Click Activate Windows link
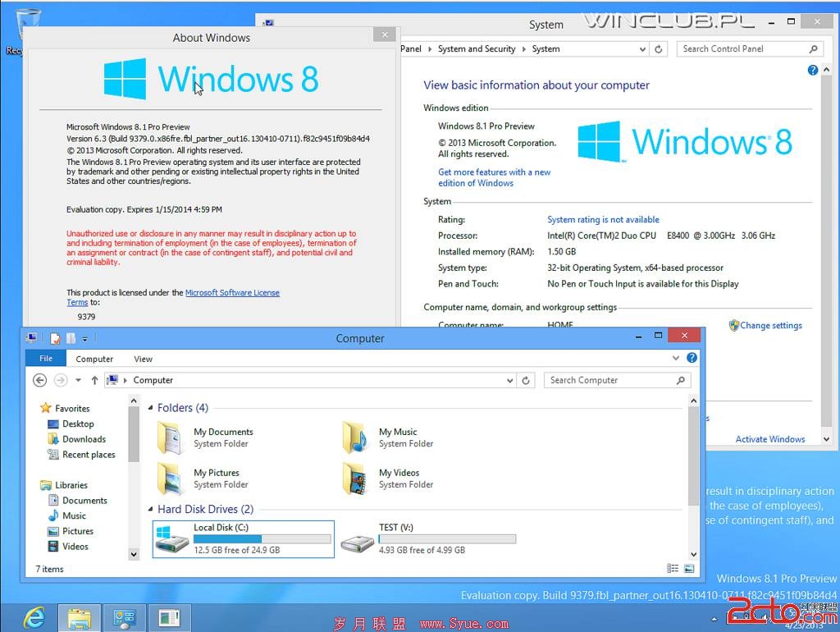Image resolution: width=840 pixels, height=632 pixels. point(769,439)
